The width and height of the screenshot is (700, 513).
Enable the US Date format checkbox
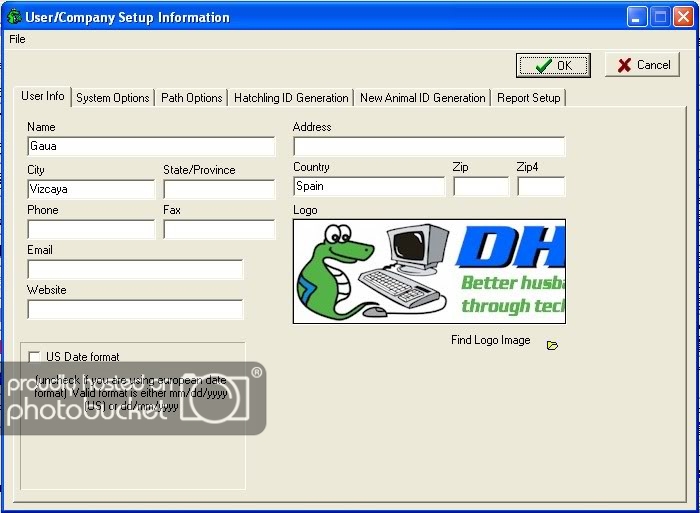[x=35, y=357]
